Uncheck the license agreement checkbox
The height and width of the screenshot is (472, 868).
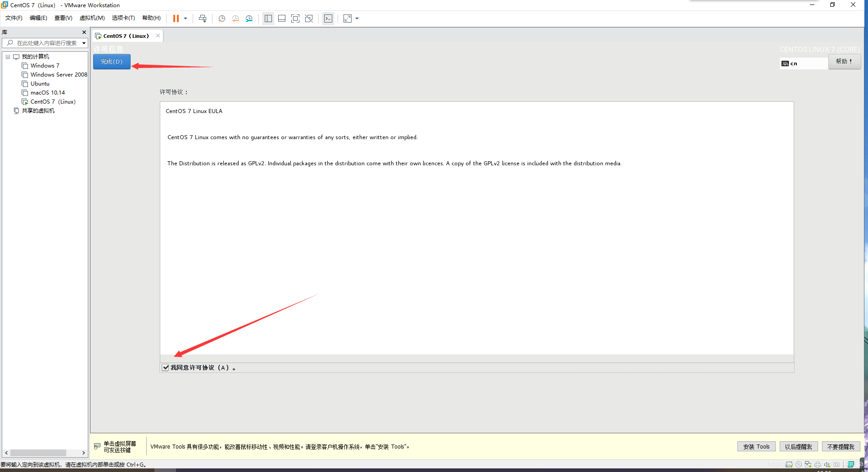(x=166, y=368)
